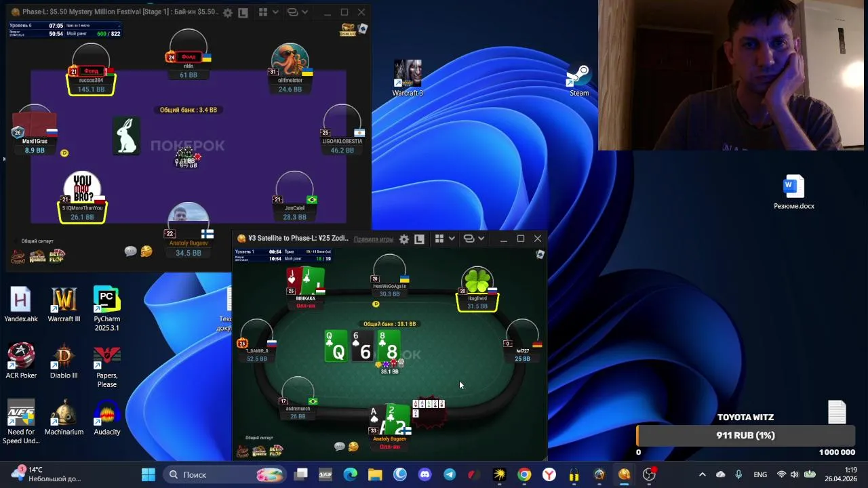868x488 pixels.
Task: Select andremunch player seat
Action: pyautogui.click(x=298, y=399)
